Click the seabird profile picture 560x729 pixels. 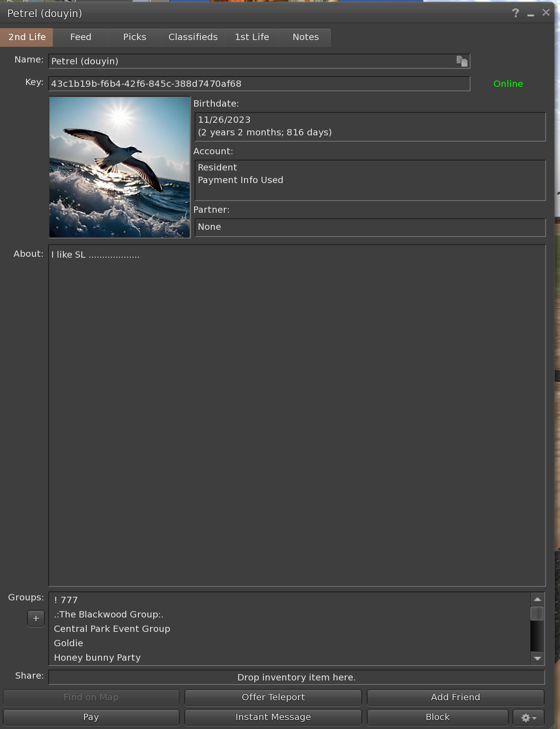(120, 167)
